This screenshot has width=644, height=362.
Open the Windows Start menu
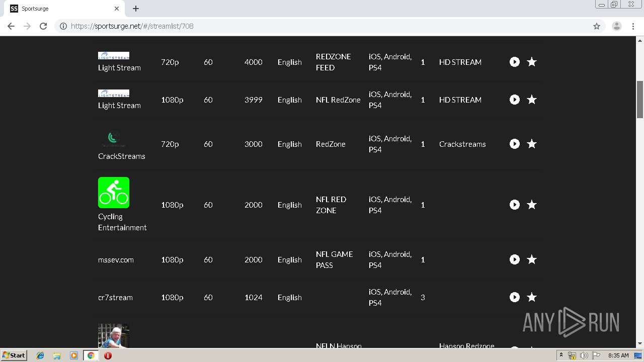(14, 355)
